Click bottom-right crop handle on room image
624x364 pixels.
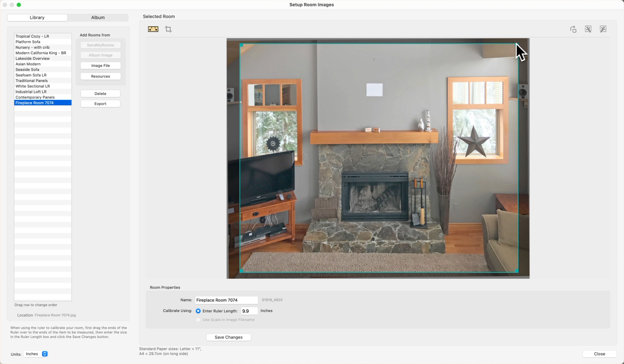516,270
